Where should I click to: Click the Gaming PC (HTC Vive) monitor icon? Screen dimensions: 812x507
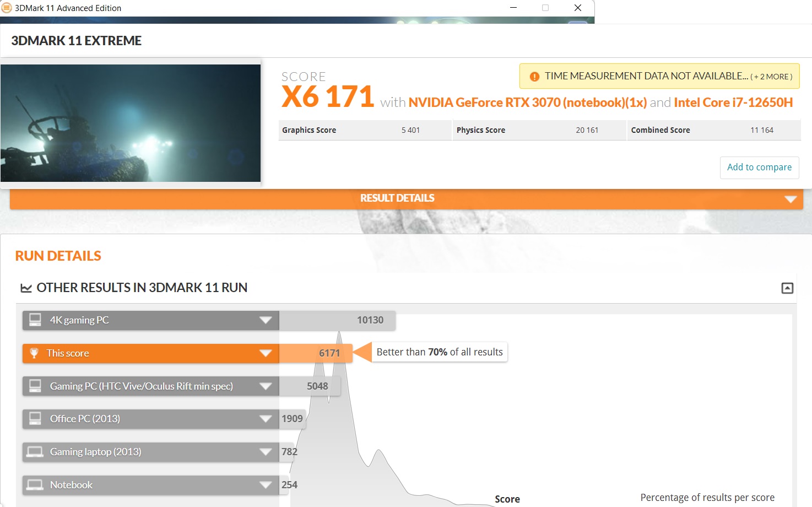point(35,386)
